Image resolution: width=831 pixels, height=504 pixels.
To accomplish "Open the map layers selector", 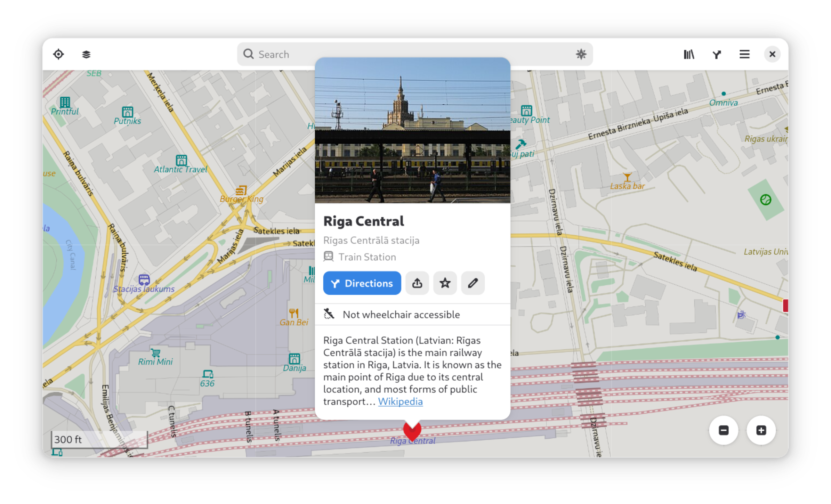I will [x=86, y=54].
